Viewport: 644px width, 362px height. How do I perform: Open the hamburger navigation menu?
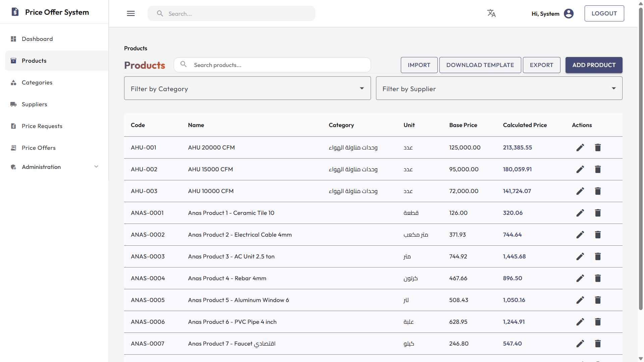click(x=131, y=13)
